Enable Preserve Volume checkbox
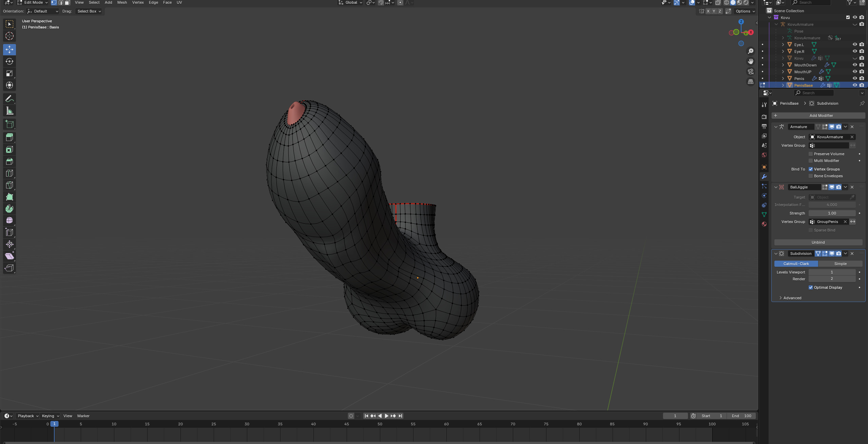Screen dimensions: 868x444 (811, 154)
